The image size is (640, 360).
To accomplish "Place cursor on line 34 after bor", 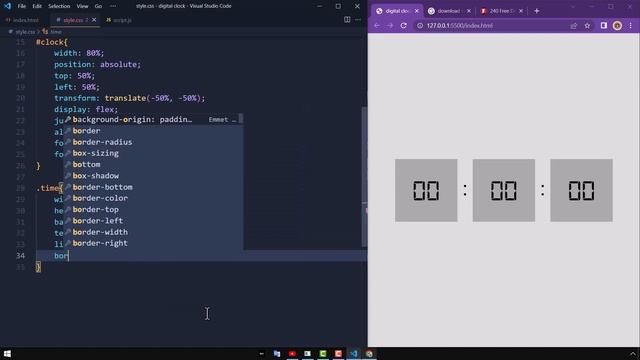I will pyautogui.click(x=69, y=256).
